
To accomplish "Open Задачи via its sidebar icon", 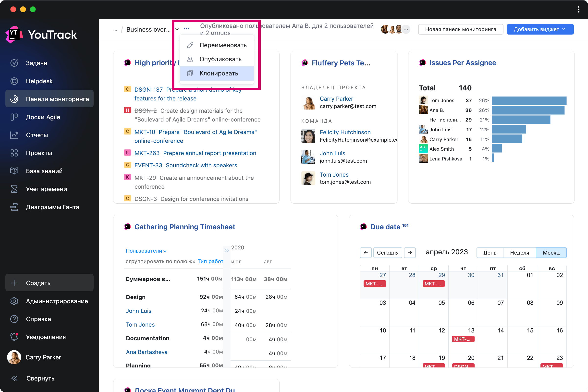I will click(14, 63).
